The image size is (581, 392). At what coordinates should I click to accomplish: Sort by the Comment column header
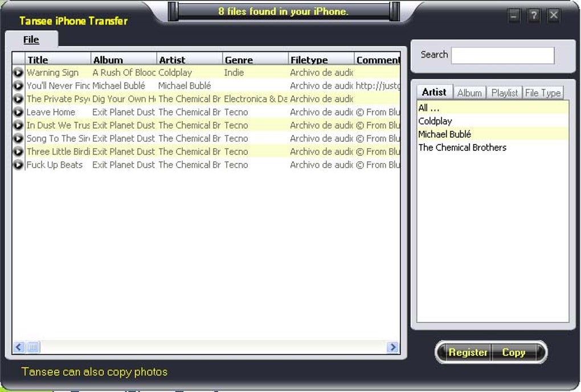(377, 59)
